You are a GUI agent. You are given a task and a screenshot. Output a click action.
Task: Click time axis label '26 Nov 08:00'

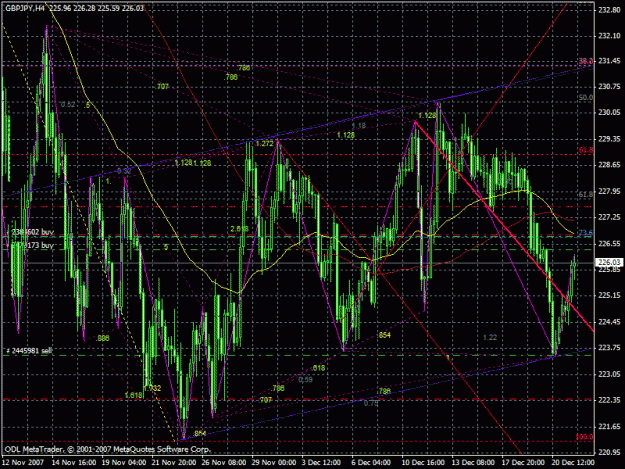tap(224, 463)
